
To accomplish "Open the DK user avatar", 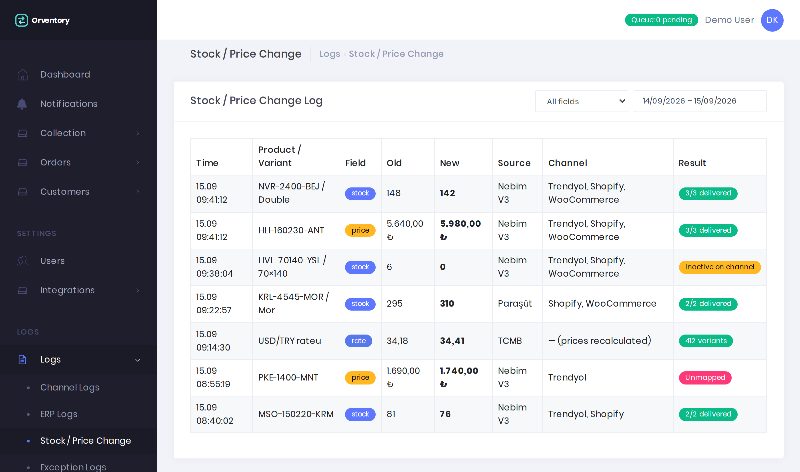I will tap(772, 20).
